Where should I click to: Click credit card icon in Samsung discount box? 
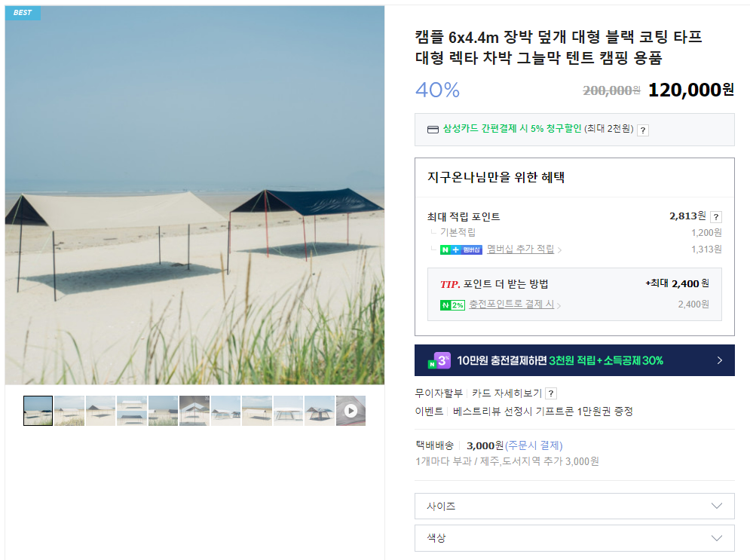pos(433,130)
